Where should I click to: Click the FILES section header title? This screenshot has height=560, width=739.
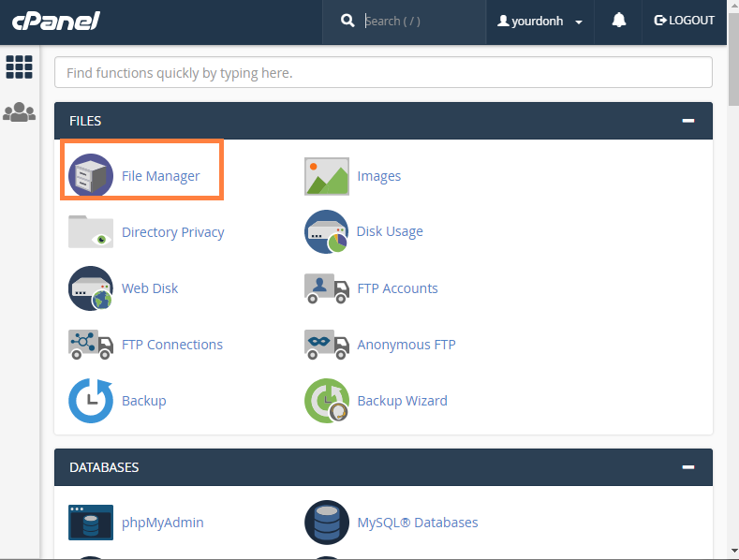pyautogui.click(x=85, y=121)
